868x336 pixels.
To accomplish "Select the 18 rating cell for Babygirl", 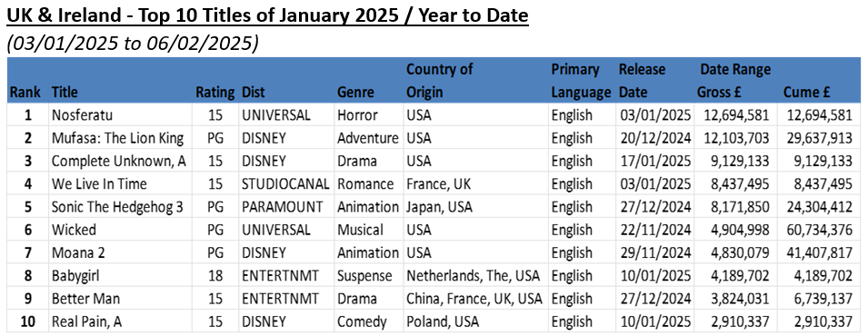I will coord(215,276).
